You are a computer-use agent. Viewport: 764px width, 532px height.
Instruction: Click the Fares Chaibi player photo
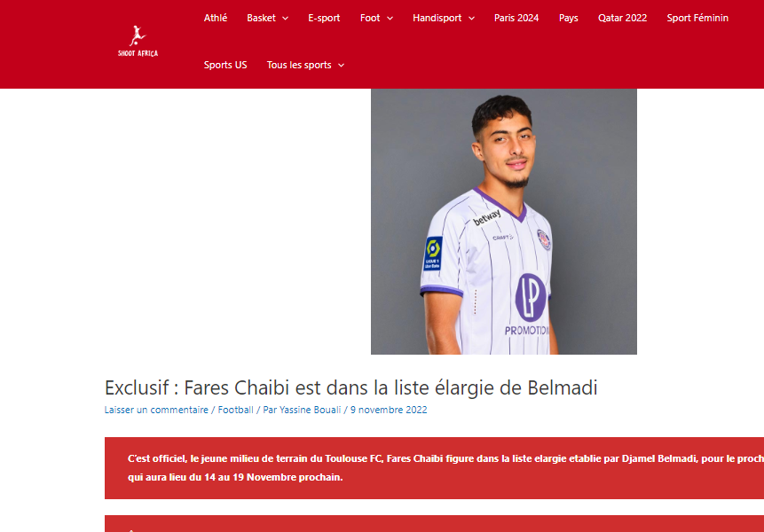click(504, 222)
